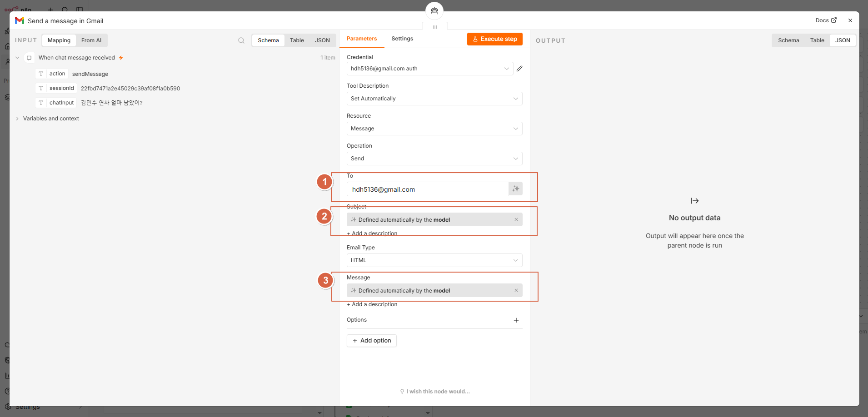The width and height of the screenshot is (868, 417).
Task: Switch input view to Schema
Action: (x=268, y=40)
